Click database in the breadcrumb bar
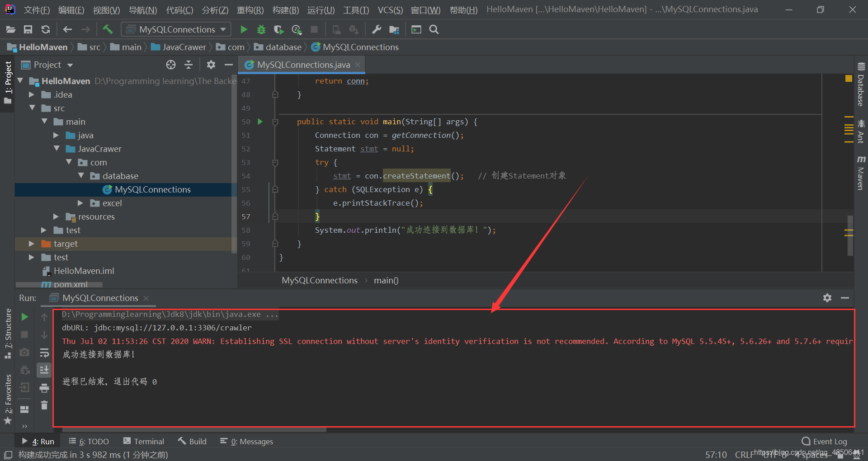The width and height of the screenshot is (868, 461). [x=283, y=47]
